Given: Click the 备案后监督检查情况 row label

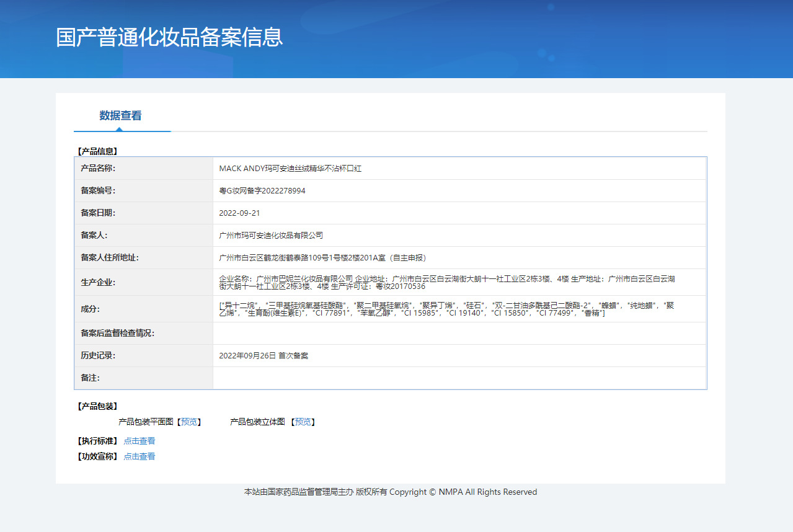Looking at the screenshot, I should coord(118,334).
